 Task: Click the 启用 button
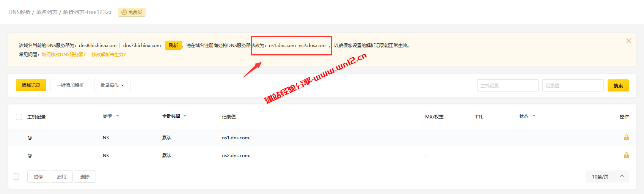[x=62, y=177]
